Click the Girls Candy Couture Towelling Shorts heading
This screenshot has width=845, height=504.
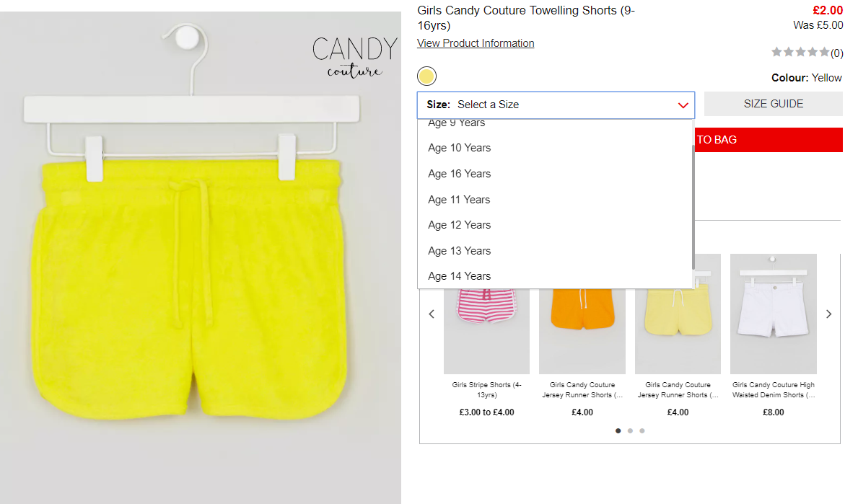click(x=526, y=18)
